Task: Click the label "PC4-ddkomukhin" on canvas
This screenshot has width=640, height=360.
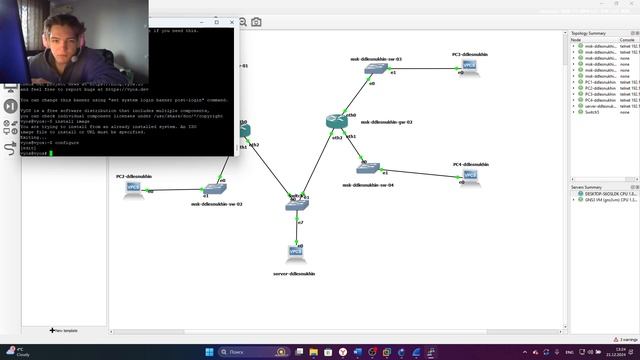Action: point(471,164)
